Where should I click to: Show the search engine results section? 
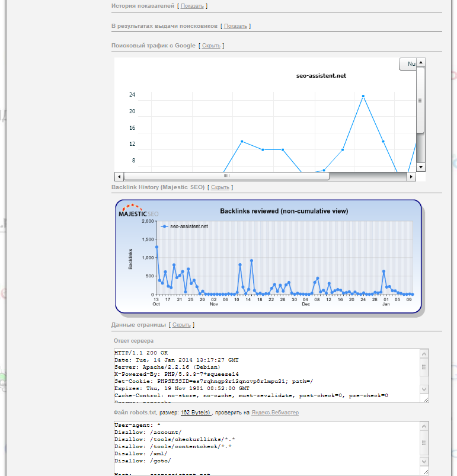[x=235, y=26]
